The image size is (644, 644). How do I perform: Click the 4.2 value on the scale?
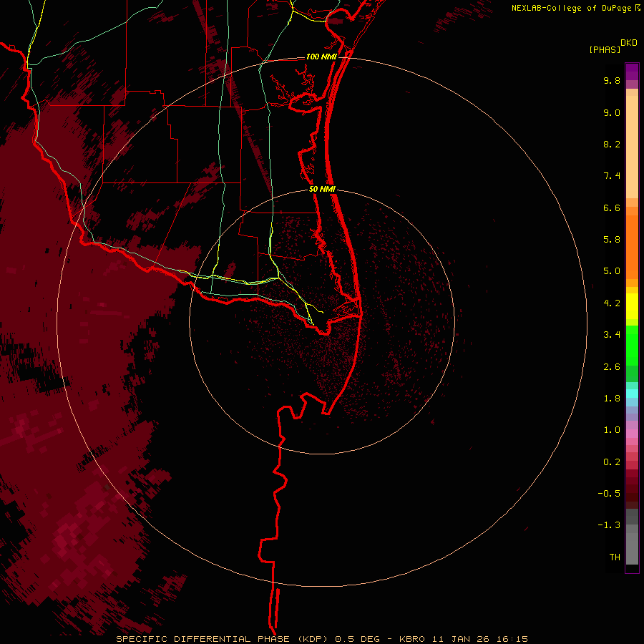point(612,303)
